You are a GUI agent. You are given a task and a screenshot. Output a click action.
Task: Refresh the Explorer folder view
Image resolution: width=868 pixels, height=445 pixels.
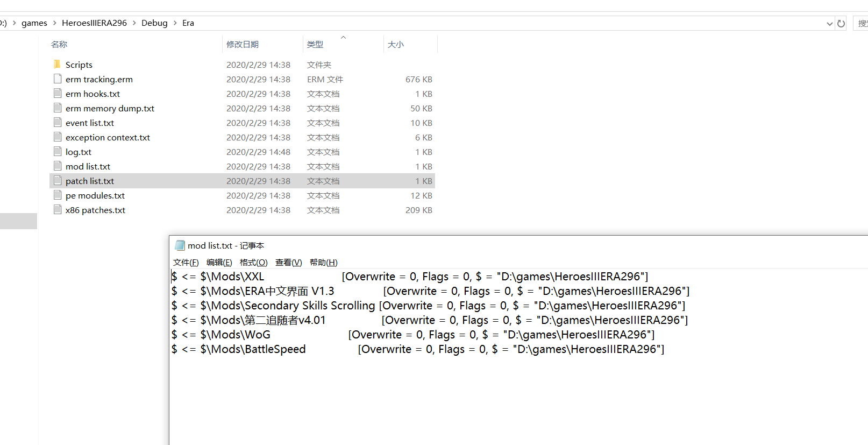[841, 23]
